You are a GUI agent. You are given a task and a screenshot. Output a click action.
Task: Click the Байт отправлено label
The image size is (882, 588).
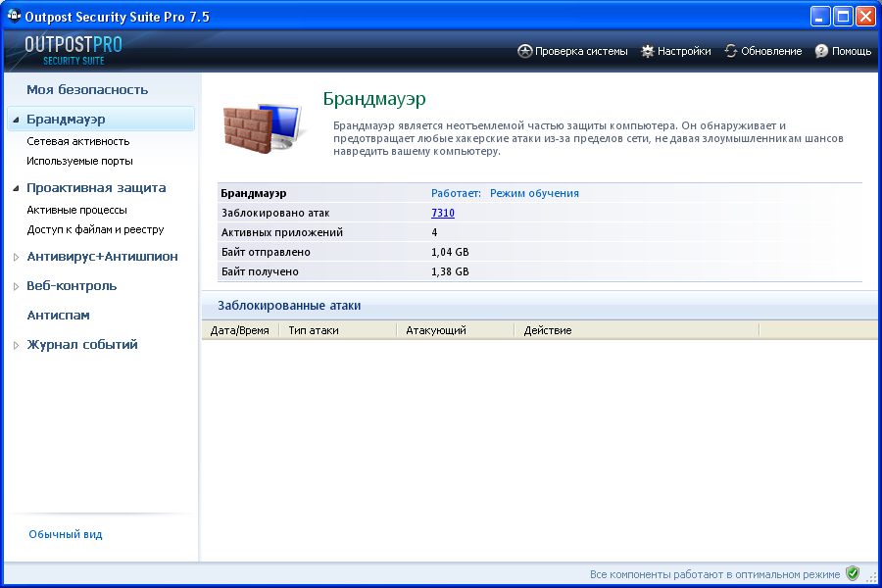click(x=266, y=252)
